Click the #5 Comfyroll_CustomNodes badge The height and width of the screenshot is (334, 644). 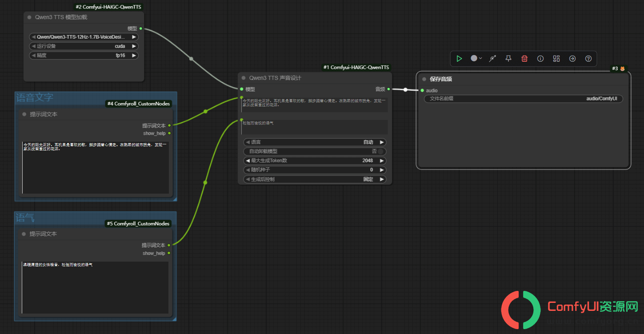pos(138,224)
